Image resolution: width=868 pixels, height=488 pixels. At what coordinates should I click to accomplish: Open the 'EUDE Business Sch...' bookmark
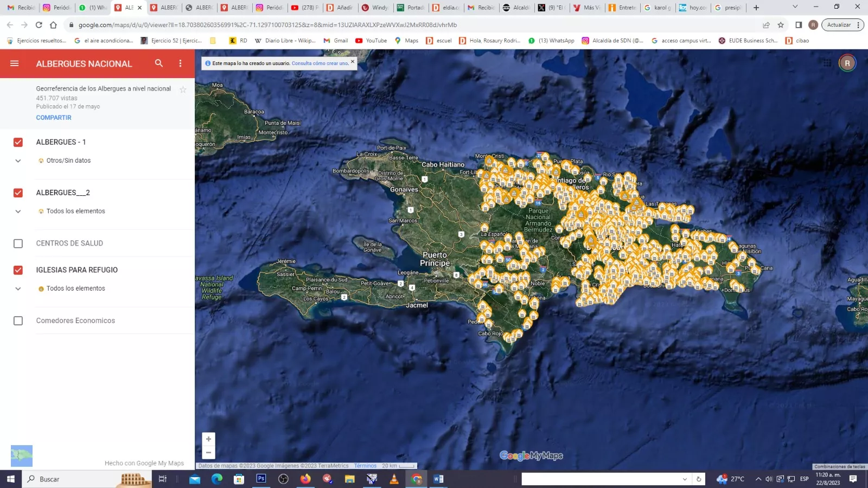tap(748, 41)
